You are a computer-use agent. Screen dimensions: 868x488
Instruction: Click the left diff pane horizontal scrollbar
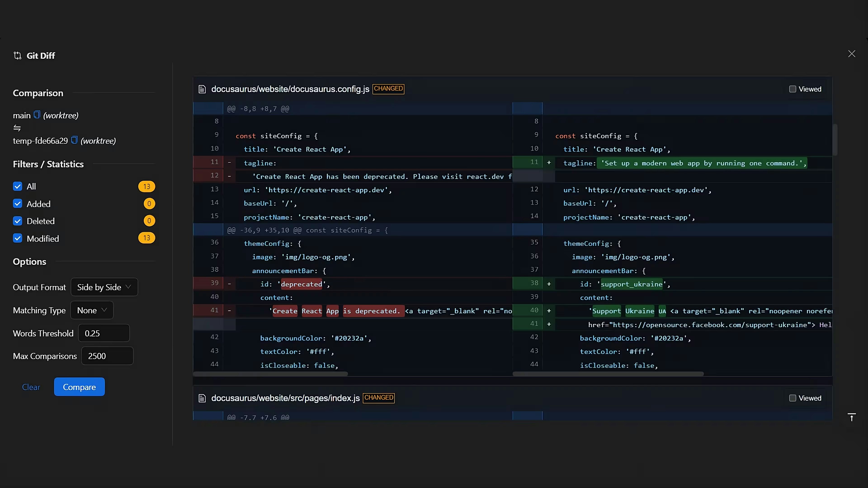[270, 374]
